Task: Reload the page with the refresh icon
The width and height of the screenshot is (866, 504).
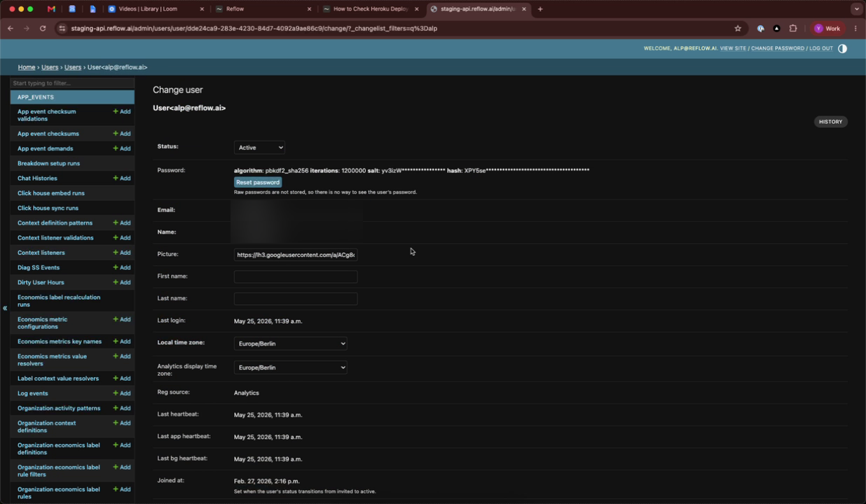Action: 43,29
